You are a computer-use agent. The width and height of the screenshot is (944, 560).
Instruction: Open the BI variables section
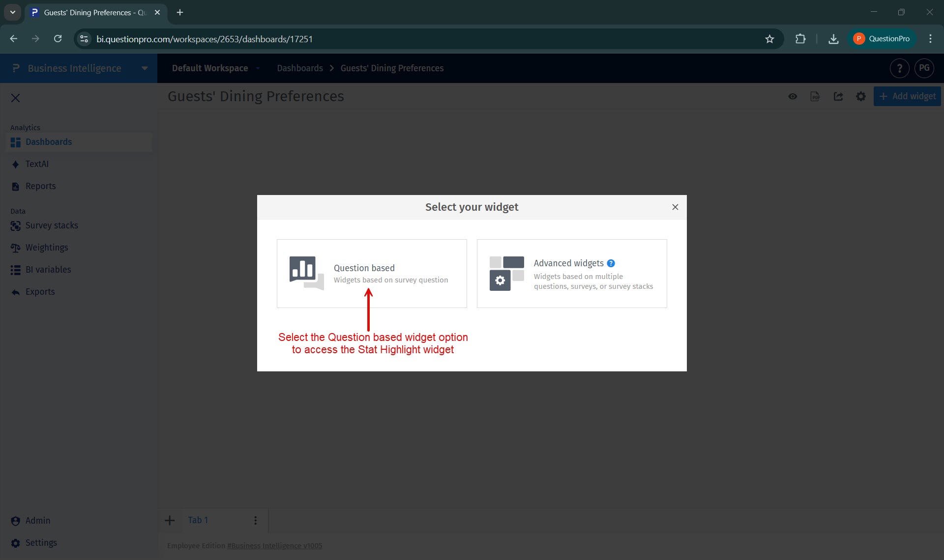tap(48, 269)
